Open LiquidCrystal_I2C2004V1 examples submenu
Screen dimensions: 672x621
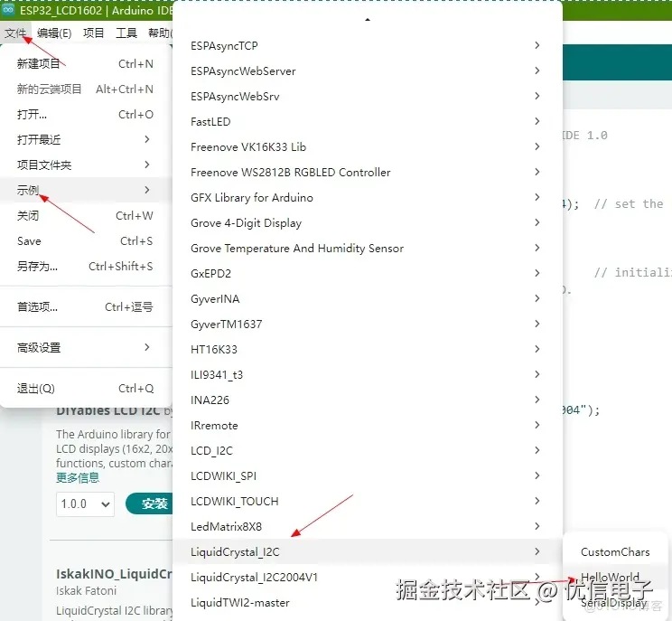[x=368, y=578]
